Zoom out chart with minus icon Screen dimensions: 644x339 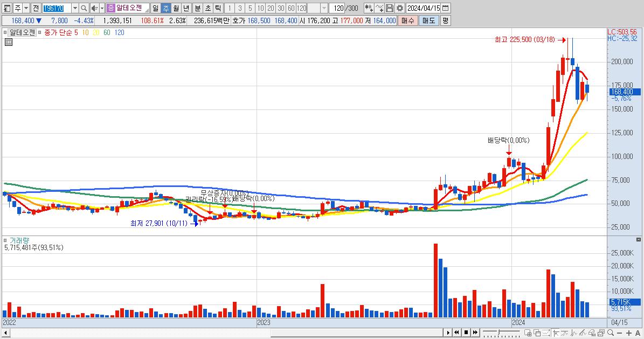[x=620, y=333]
